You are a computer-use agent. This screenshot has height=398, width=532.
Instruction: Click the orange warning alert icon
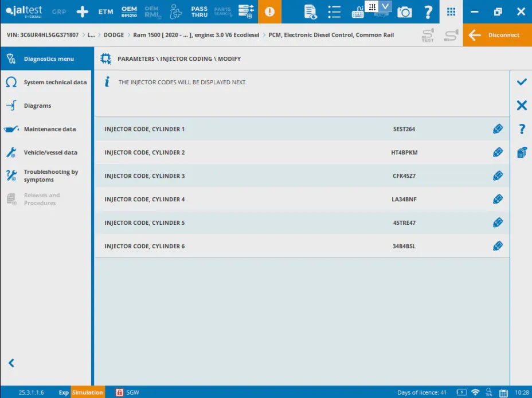[269, 11]
